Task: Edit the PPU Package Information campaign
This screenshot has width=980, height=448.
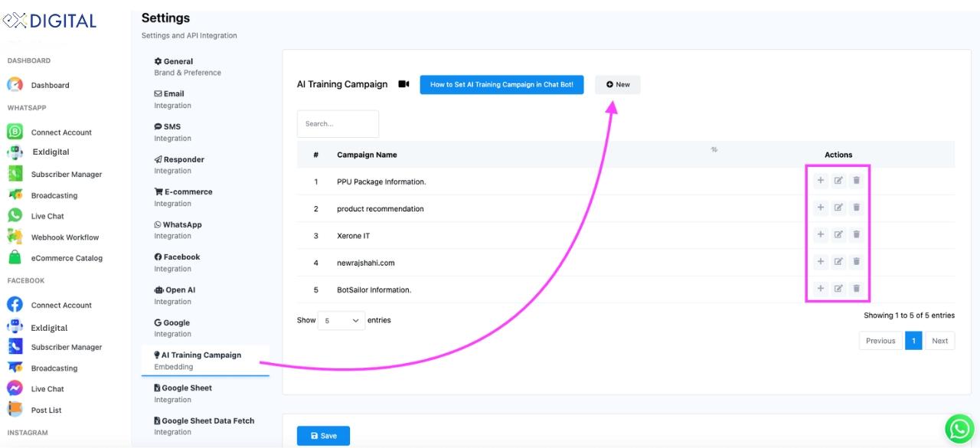Action: [838, 181]
